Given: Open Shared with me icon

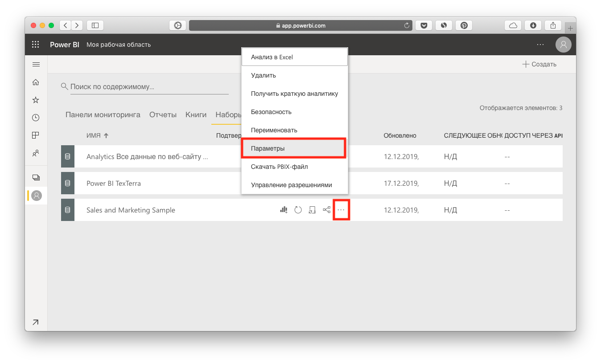Looking at the screenshot, I should pyautogui.click(x=36, y=153).
